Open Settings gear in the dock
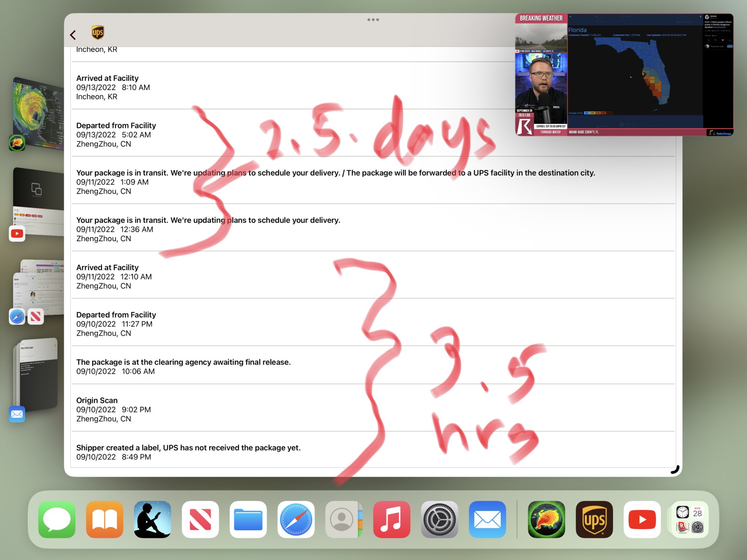The image size is (747, 560). [x=439, y=519]
